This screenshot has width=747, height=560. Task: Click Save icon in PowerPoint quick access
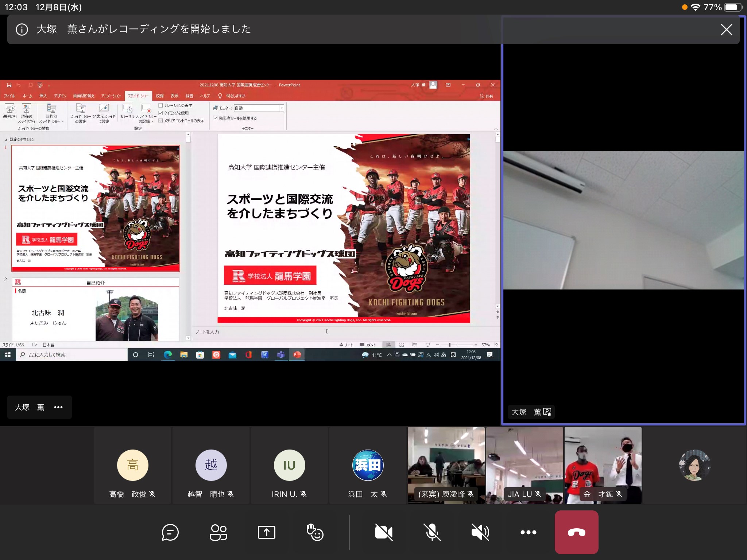point(9,85)
